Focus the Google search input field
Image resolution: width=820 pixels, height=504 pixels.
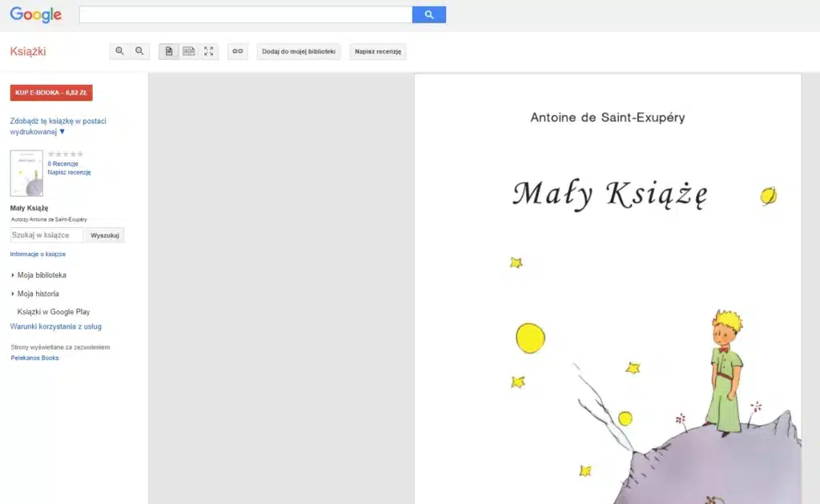click(x=245, y=14)
